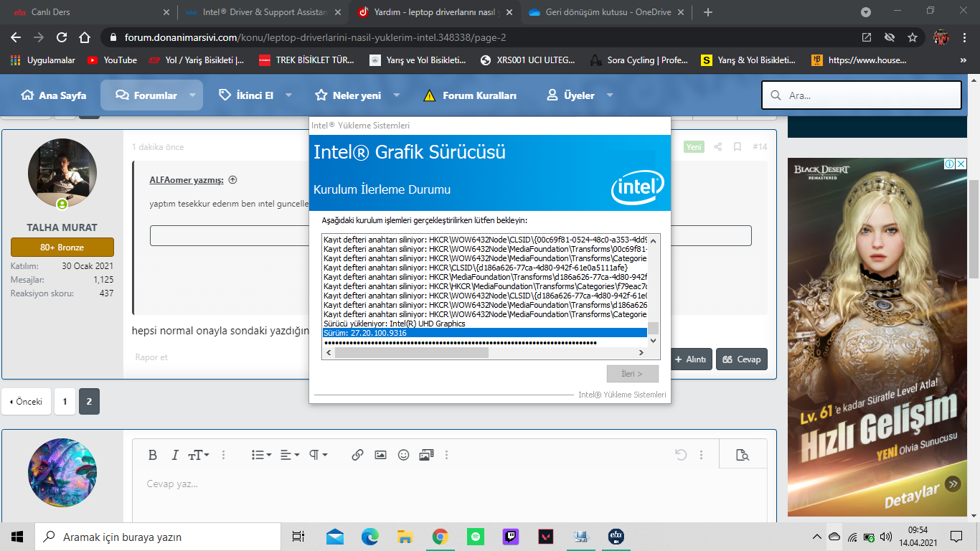Viewport: 980px width, 551px height.
Task: Open the İkinci El menu
Action: [x=246, y=95]
